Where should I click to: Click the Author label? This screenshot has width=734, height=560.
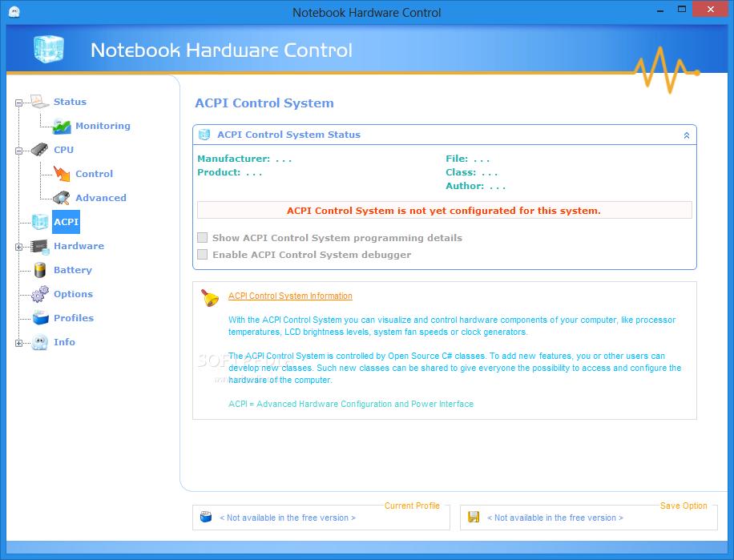pyautogui.click(x=465, y=186)
